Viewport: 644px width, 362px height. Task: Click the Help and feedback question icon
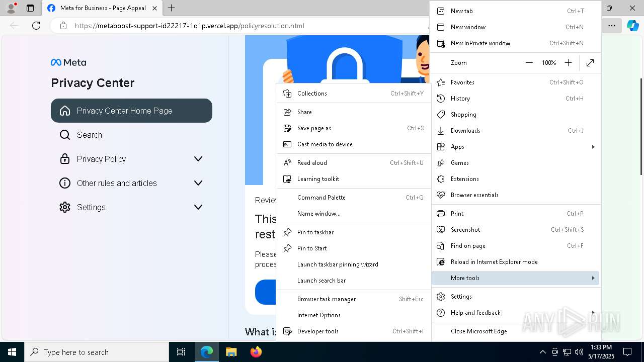[441, 313]
